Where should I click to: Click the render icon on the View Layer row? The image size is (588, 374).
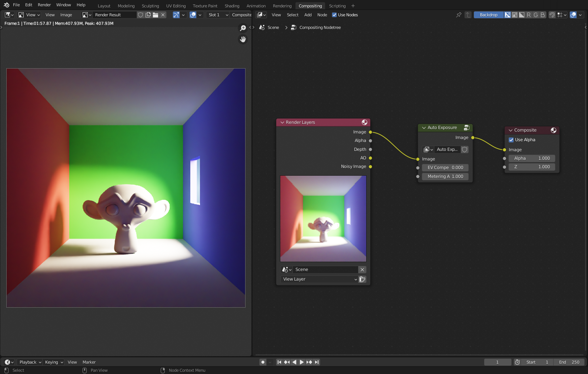(x=363, y=279)
